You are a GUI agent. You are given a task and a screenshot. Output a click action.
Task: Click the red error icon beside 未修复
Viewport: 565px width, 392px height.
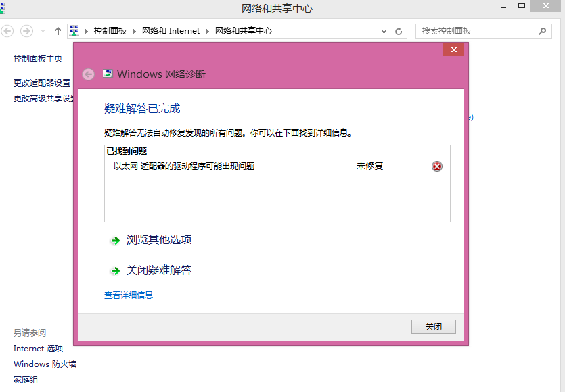click(437, 166)
